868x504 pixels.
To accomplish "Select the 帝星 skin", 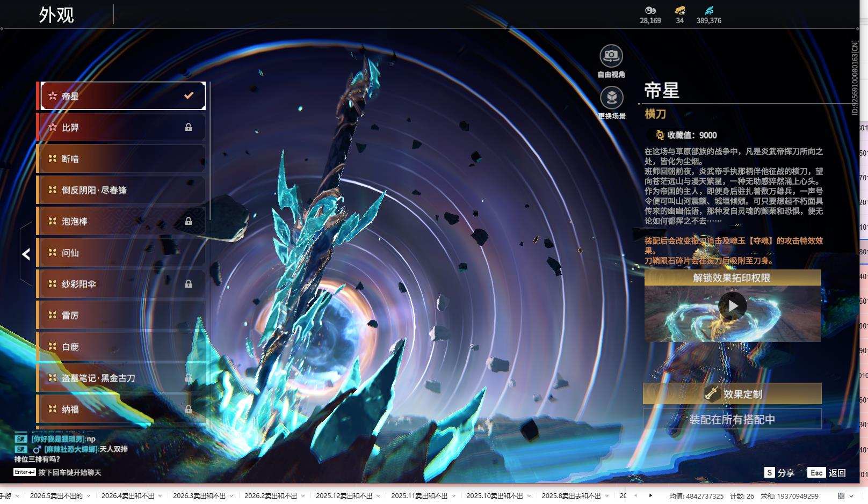I will pos(123,96).
